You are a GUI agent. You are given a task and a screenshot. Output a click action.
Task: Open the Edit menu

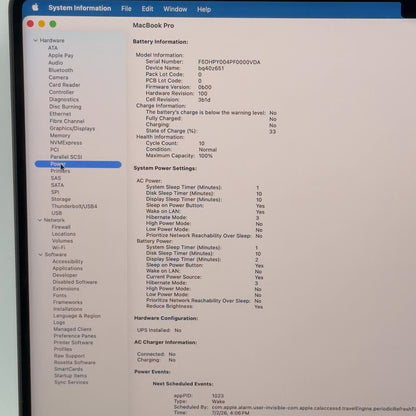(147, 9)
